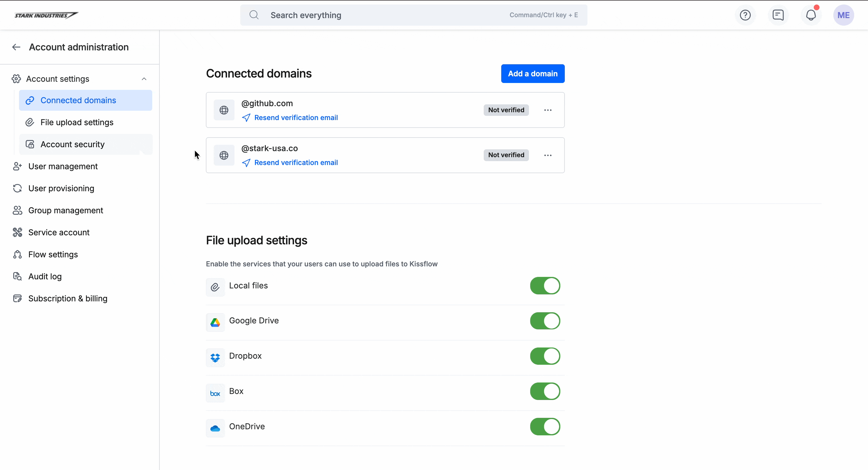Screen dimensions: 868x470
Task: Click the ME profile avatar
Action: 843,15
